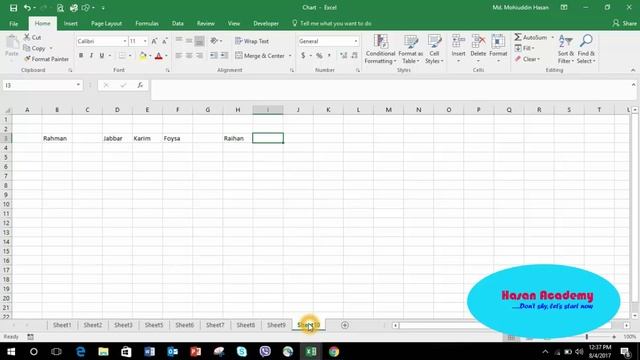This screenshot has height=360, width=640.
Task: Toggle Wrap Text
Action: [x=252, y=41]
